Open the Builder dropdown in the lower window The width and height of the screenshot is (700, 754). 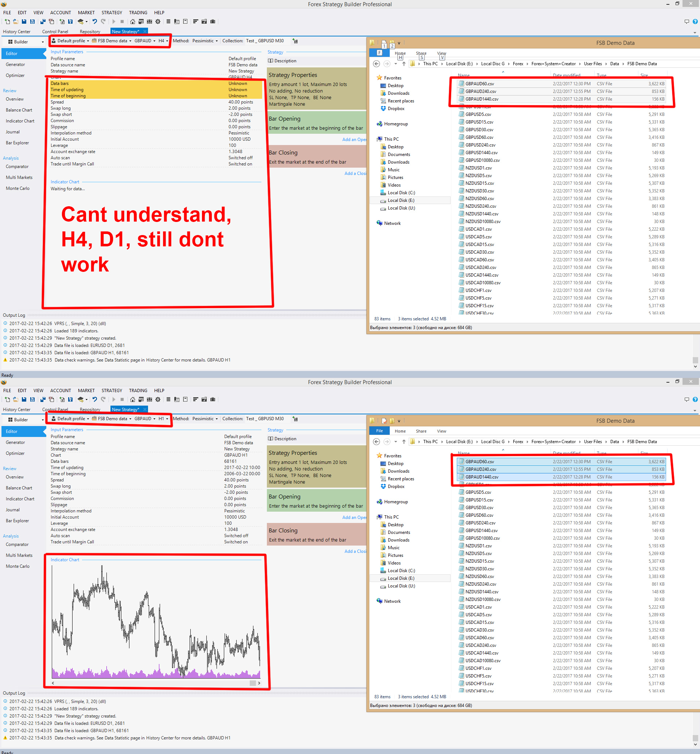pyautogui.click(x=26, y=419)
